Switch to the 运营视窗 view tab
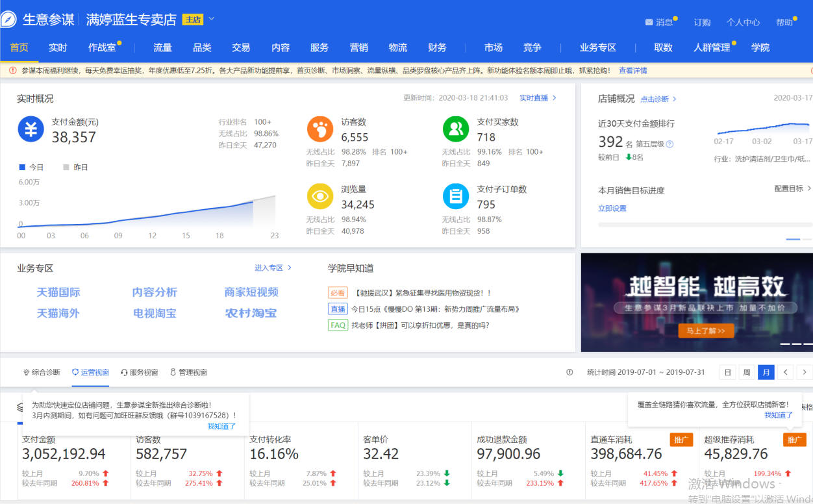Screen dimensions: 813x504 point(90,372)
